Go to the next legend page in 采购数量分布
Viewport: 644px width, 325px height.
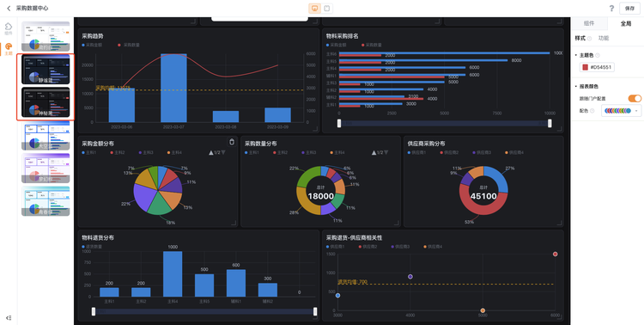[x=386, y=153]
